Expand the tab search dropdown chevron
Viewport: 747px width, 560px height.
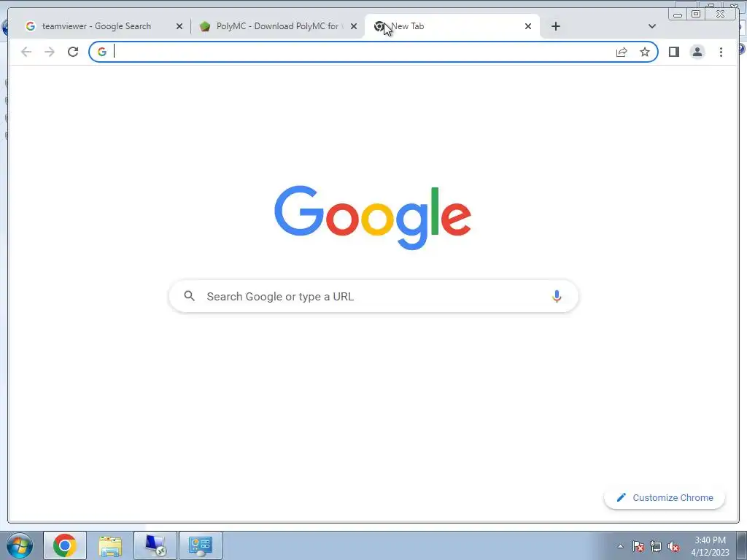click(x=652, y=26)
